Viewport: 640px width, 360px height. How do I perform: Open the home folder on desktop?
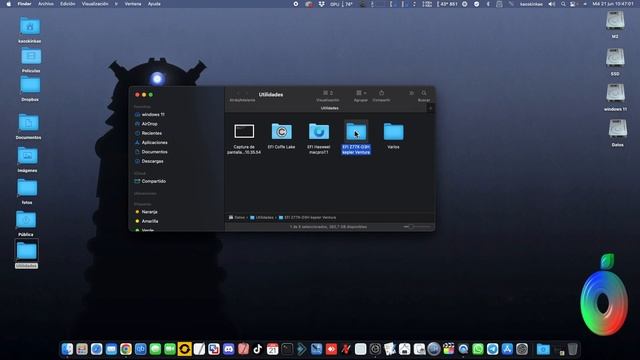tap(30, 27)
